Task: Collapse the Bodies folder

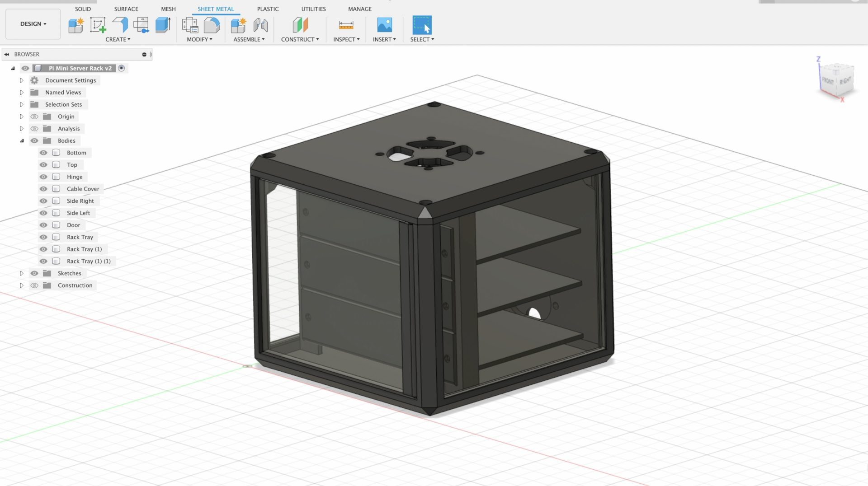Action: click(x=22, y=140)
